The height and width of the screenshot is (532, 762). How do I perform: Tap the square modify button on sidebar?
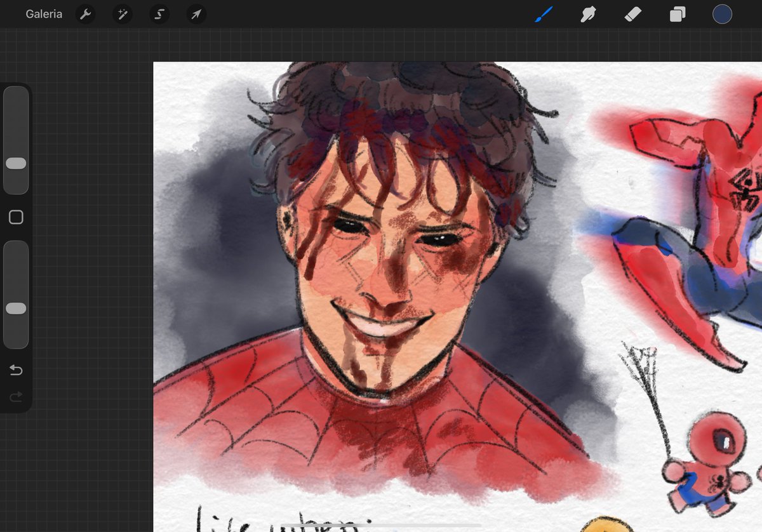point(16,218)
